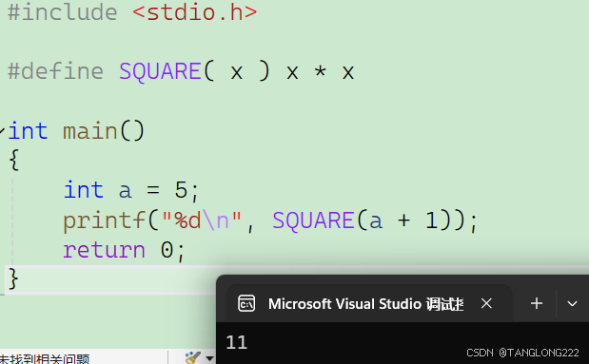
Task: Click the #include directive keyword
Action: (x=63, y=12)
